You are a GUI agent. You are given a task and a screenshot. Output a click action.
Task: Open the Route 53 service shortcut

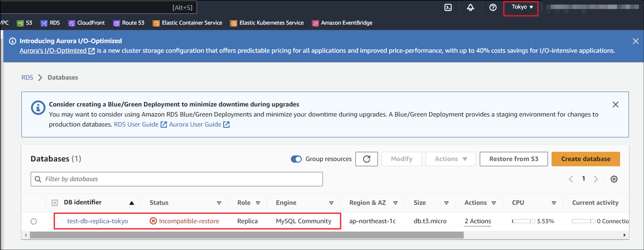[x=129, y=23]
